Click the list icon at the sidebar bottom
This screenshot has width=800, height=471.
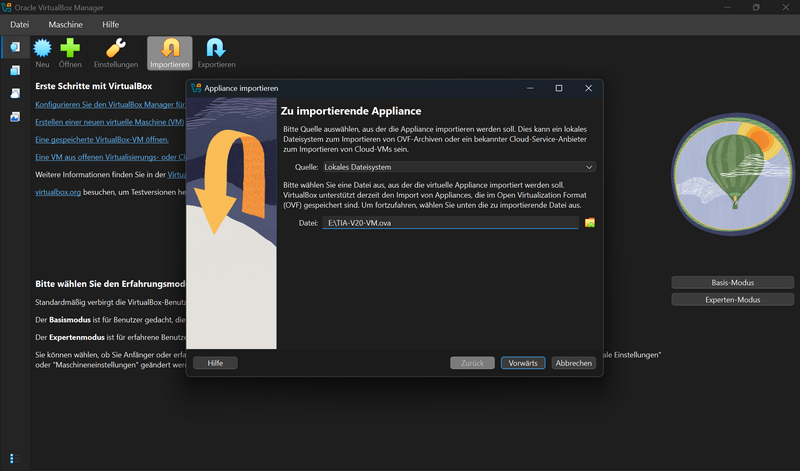click(x=15, y=458)
